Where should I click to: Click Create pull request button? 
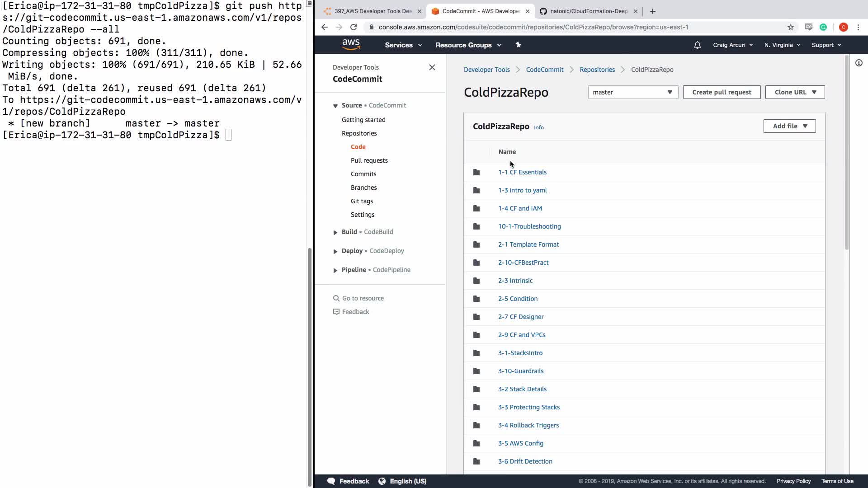(722, 92)
